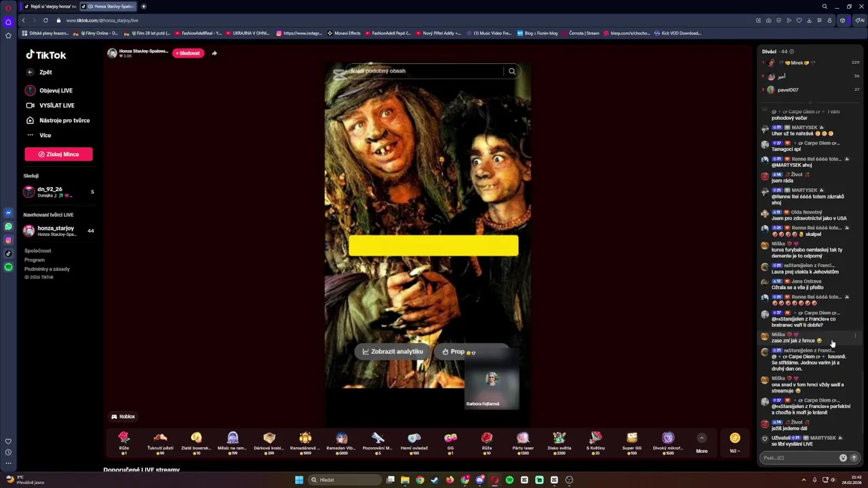This screenshot has width=868, height=488.
Task: Click Zobrazit analytiku button
Action: tap(393, 351)
